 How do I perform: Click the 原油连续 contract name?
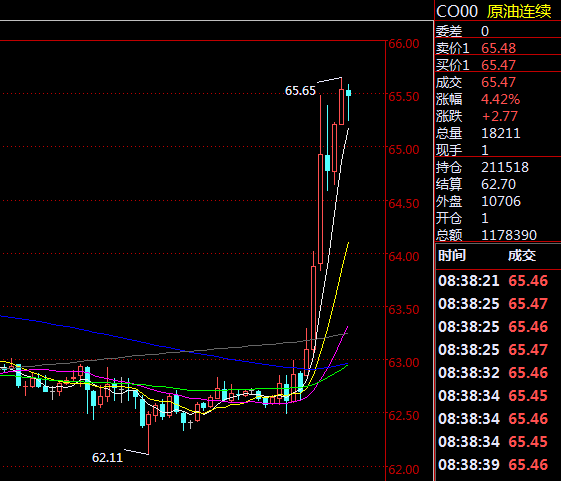click(x=519, y=11)
